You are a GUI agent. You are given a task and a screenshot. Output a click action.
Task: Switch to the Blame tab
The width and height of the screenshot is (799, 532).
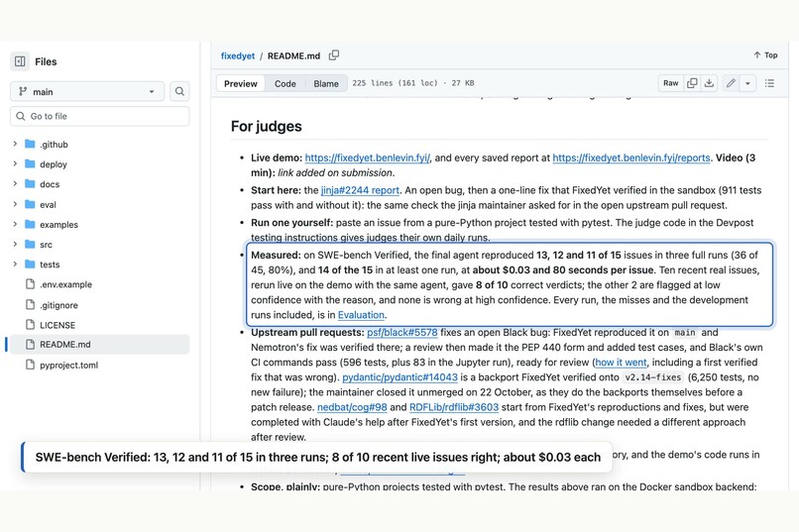(x=326, y=83)
